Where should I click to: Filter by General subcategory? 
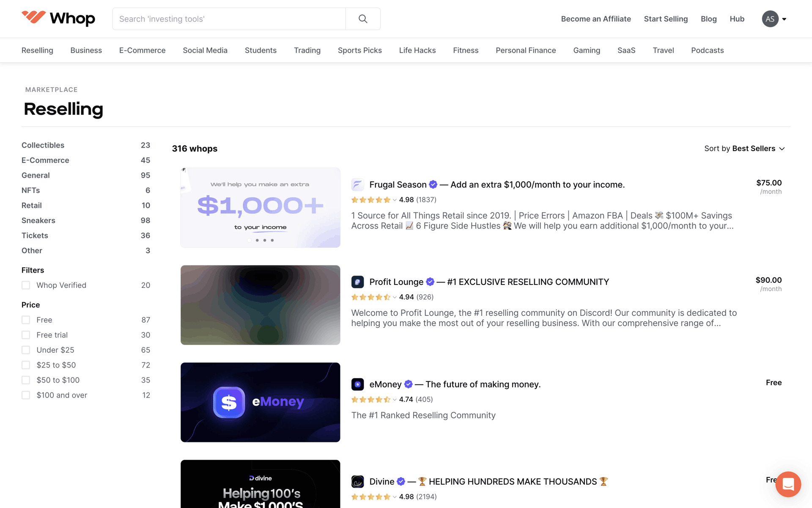(86, 175)
